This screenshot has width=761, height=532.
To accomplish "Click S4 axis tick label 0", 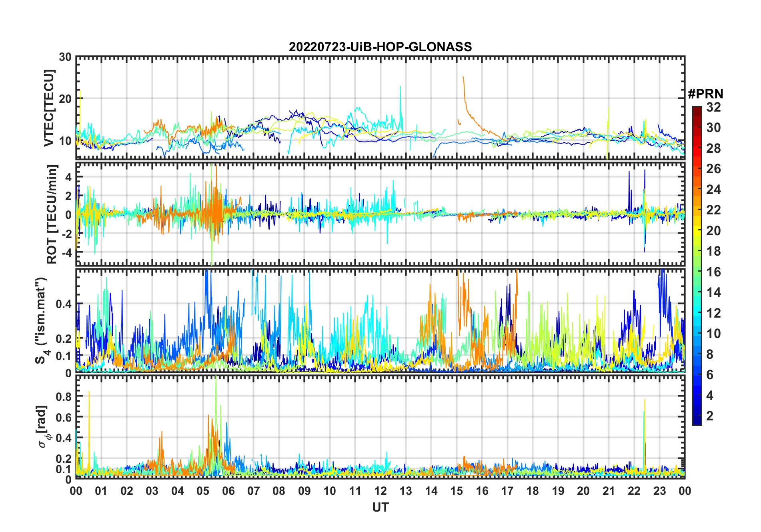I will (69, 373).
